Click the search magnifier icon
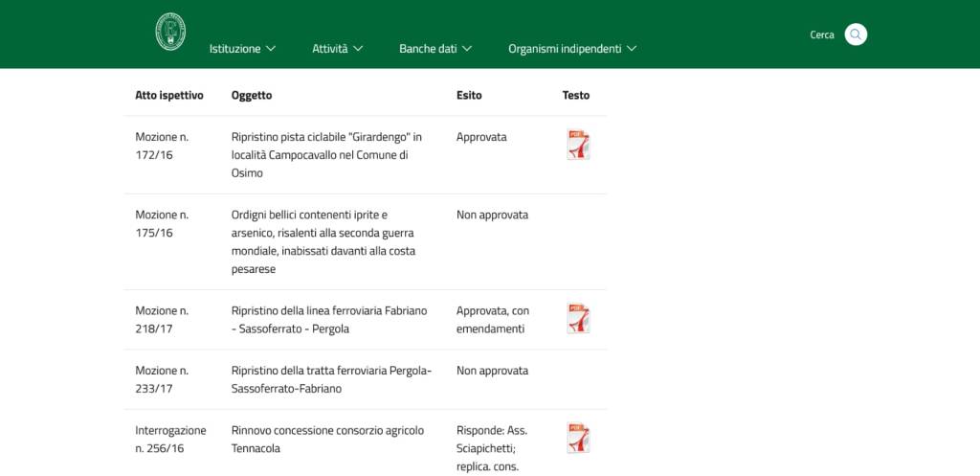This screenshot has width=980, height=476. click(856, 34)
